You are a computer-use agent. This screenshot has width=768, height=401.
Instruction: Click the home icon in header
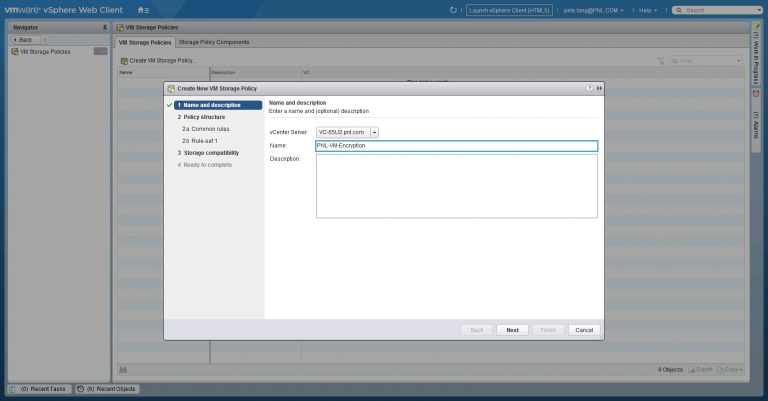point(143,10)
